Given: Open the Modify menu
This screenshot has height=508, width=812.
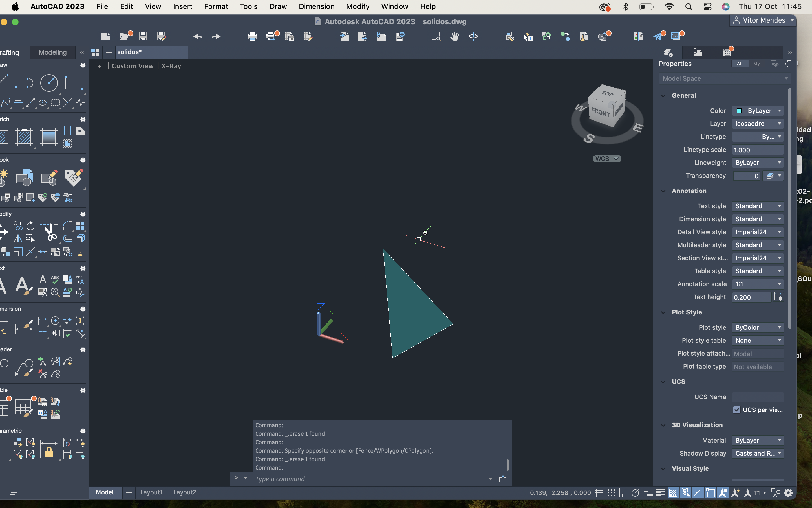Looking at the screenshot, I should (x=357, y=6).
